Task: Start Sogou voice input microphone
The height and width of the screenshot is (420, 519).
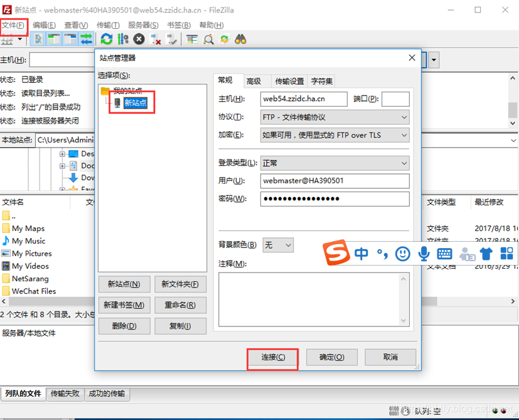Action: [424, 254]
